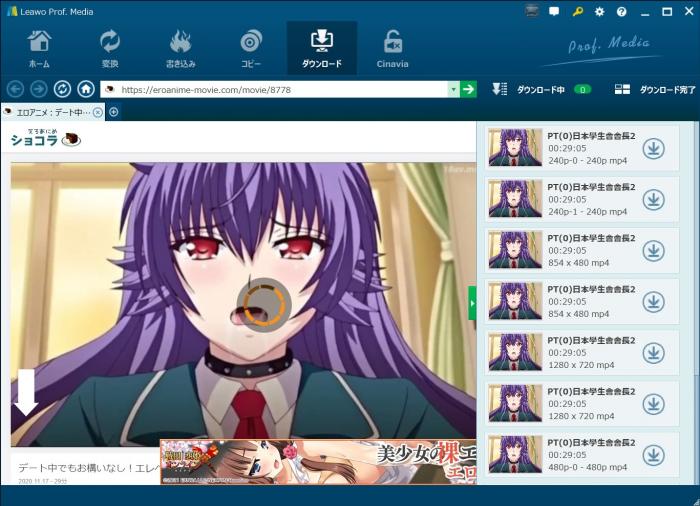Open settings via the gear icon
This screenshot has height=506, width=700.
(600, 12)
